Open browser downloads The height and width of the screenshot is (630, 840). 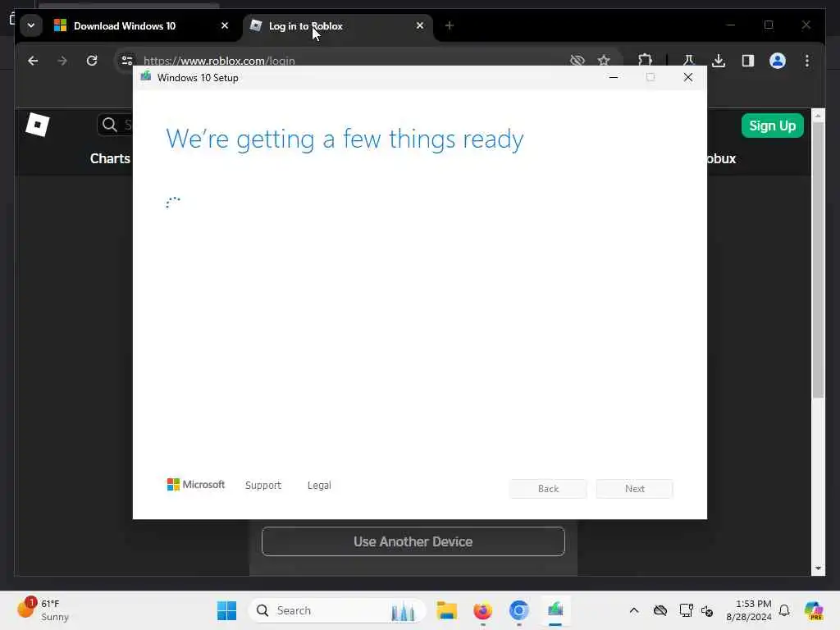(x=719, y=61)
